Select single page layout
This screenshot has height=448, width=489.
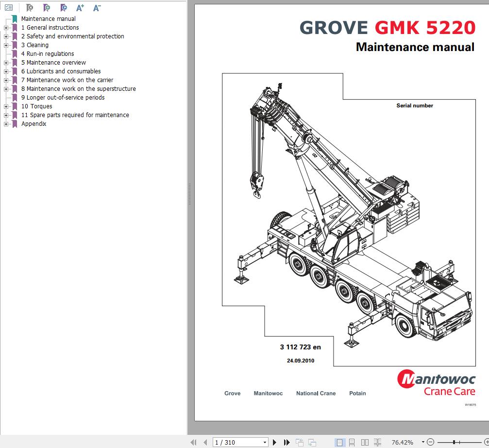pyautogui.click(x=339, y=442)
